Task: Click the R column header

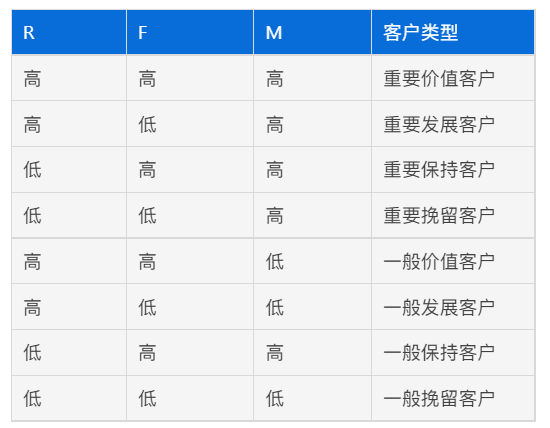Action: 69,32
